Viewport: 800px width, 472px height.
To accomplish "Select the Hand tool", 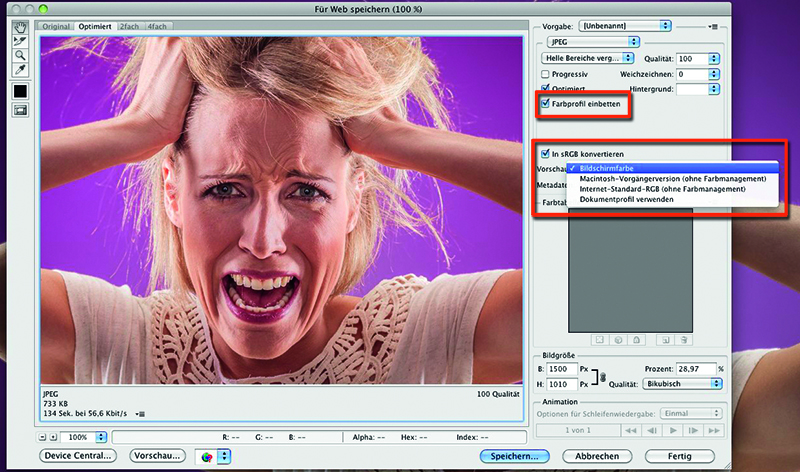I will pos(19,27).
